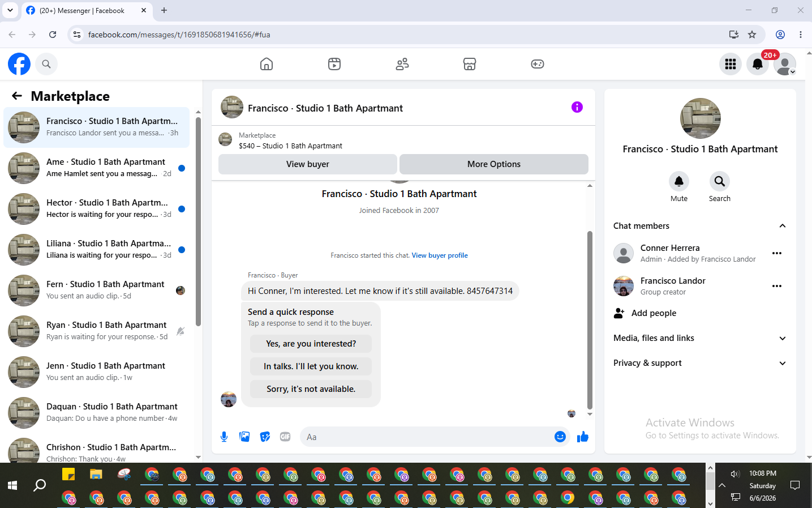Open the Windows Start menu
Viewport: 812px width, 508px height.
pos(12,485)
